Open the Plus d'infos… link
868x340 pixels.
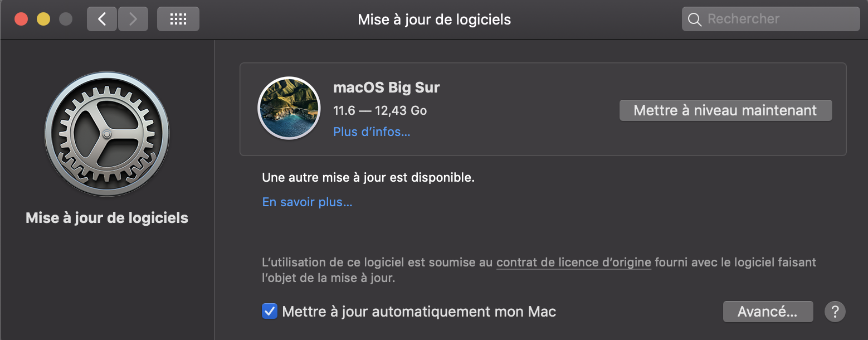click(372, 132)
